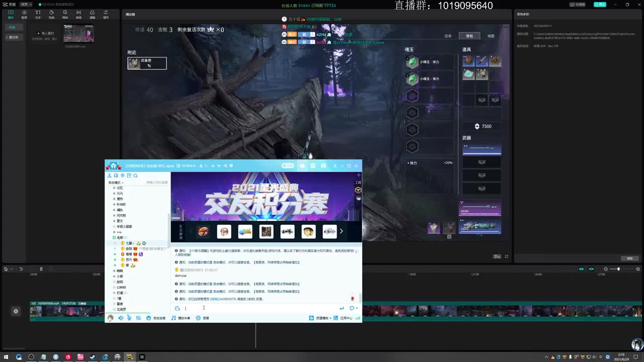The image size is (644, 362).
Task: Click the next arrow in the game carousel
Action: 341,231
